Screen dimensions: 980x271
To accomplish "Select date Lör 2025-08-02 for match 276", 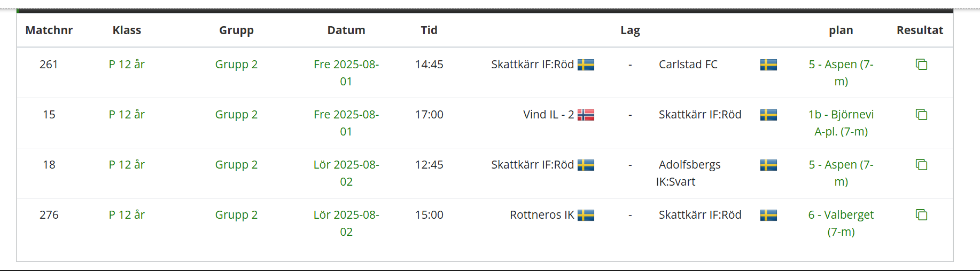I will tap(346, 223).
